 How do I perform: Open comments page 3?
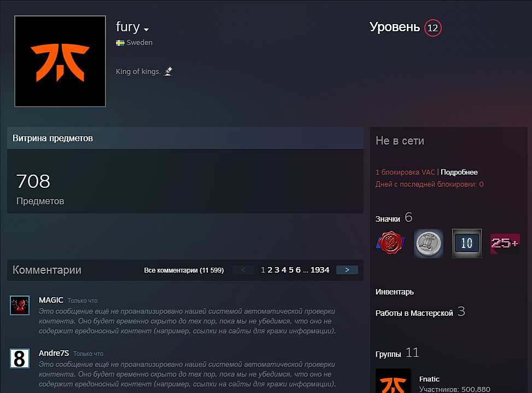click(277, 270)
